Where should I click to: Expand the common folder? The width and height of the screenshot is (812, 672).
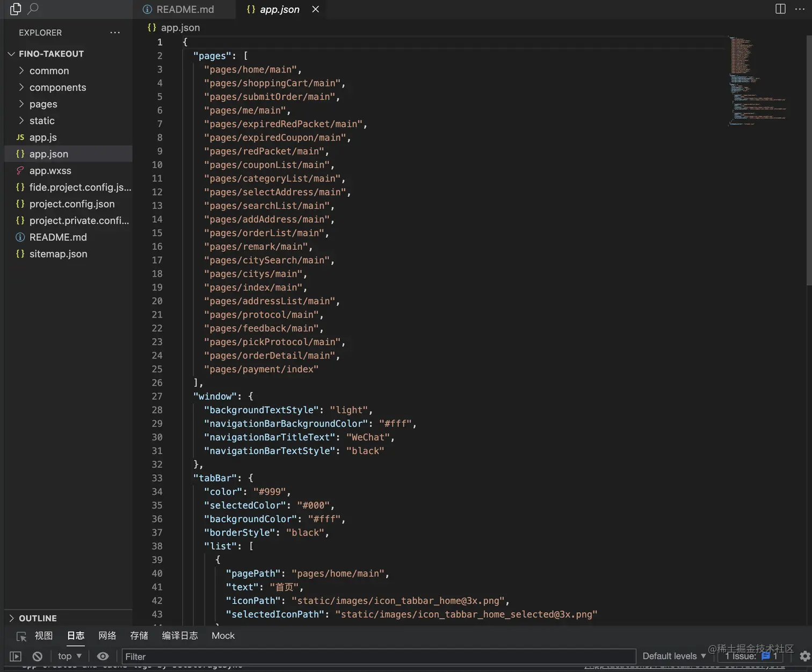coord(68,71)
